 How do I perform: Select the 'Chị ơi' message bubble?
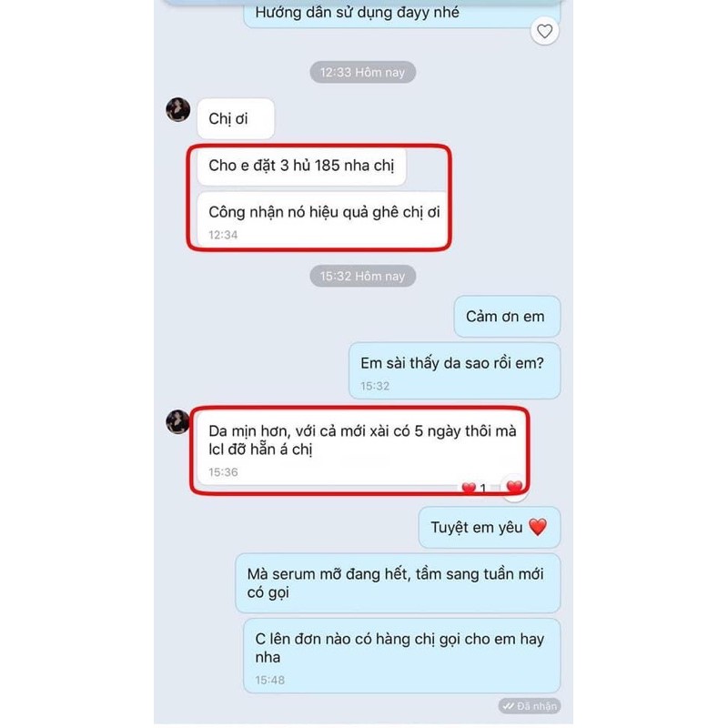(236, 119)
